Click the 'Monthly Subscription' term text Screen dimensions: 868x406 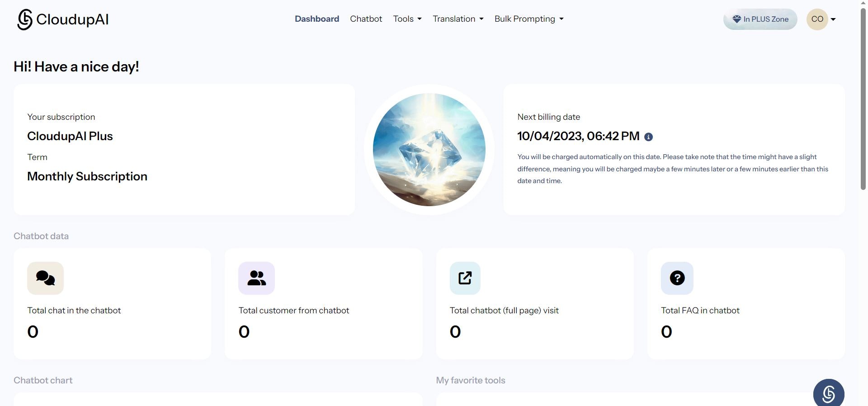pyautogui.click(x=87, y=176)
